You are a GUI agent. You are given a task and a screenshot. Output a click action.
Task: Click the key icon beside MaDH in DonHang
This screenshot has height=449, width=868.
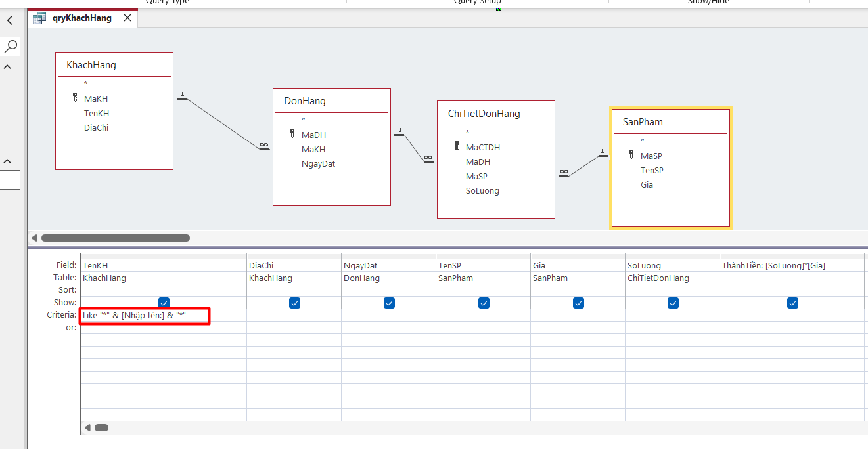pos(292,134)
